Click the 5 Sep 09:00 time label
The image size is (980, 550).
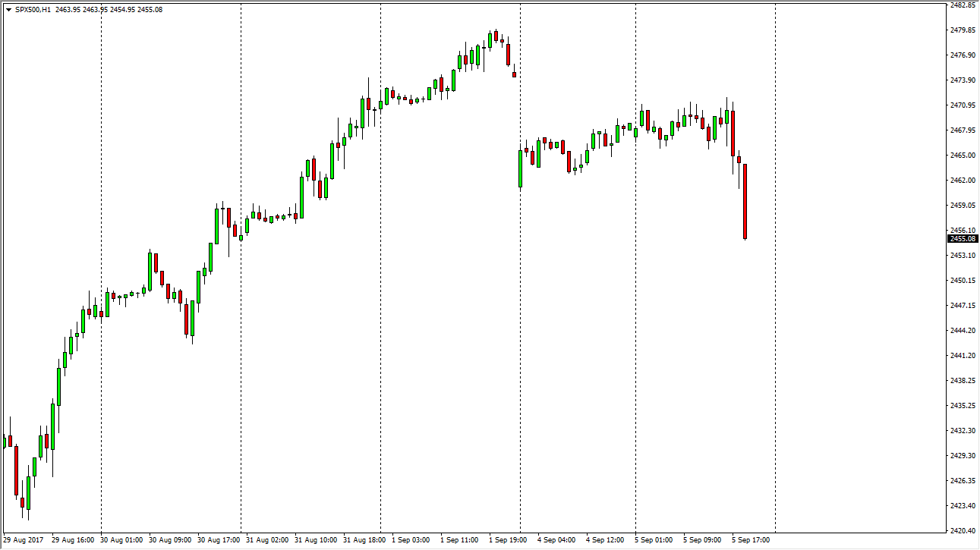click(702, 540)
